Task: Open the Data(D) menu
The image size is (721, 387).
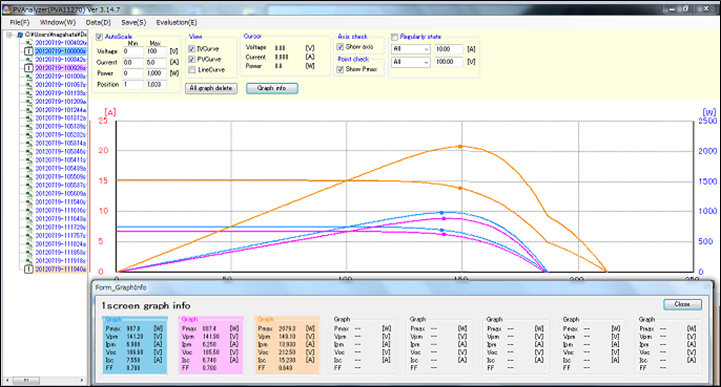Action: tap(98, 22)
